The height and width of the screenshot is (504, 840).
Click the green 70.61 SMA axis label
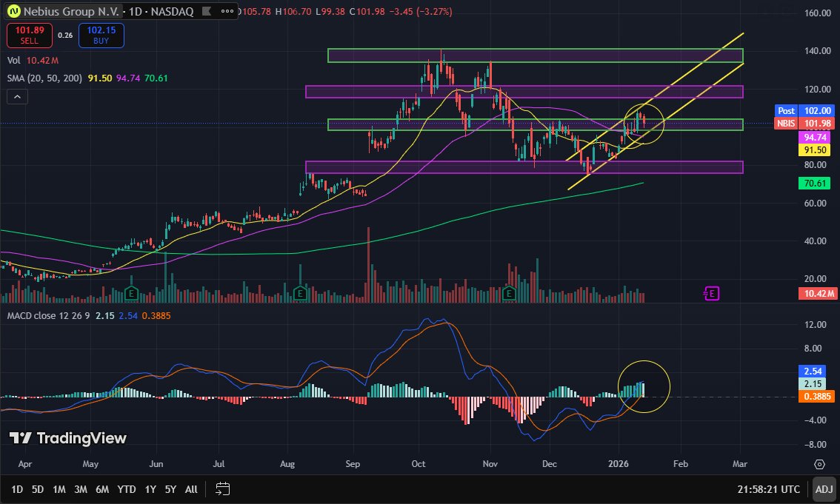(x=815, y=184)
